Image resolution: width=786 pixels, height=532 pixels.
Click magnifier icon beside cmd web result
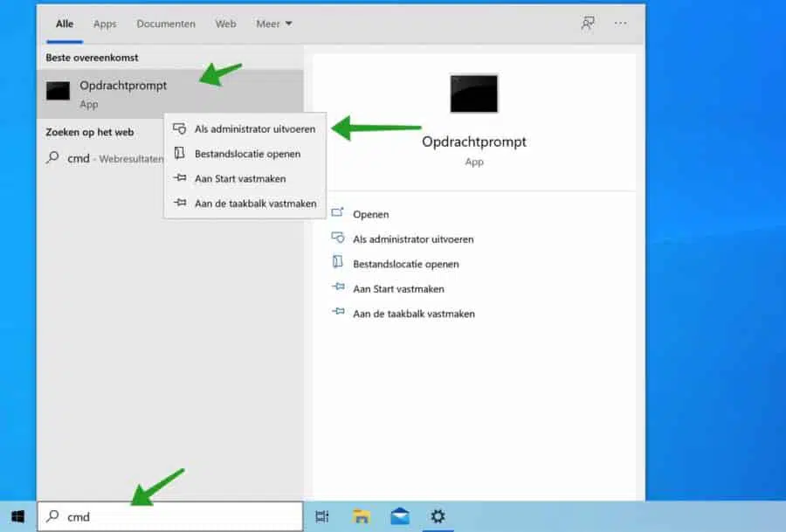52,158
